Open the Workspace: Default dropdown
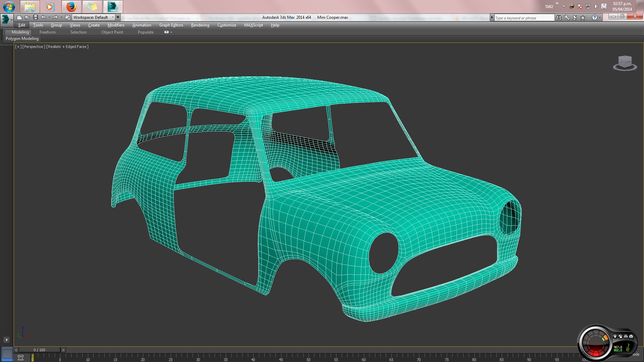Viewport: 644px width, 362px height. click(93, 17)
